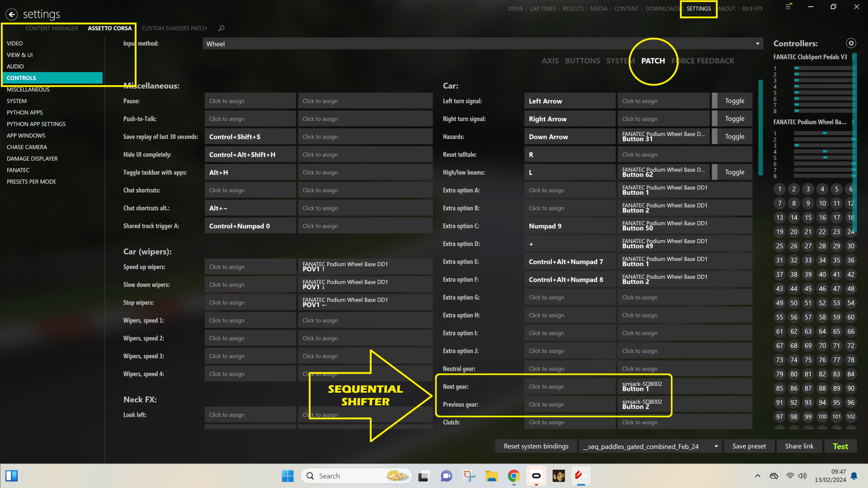Assign first key for Neutral gear
868x488 pixels.
coord(570,369)
